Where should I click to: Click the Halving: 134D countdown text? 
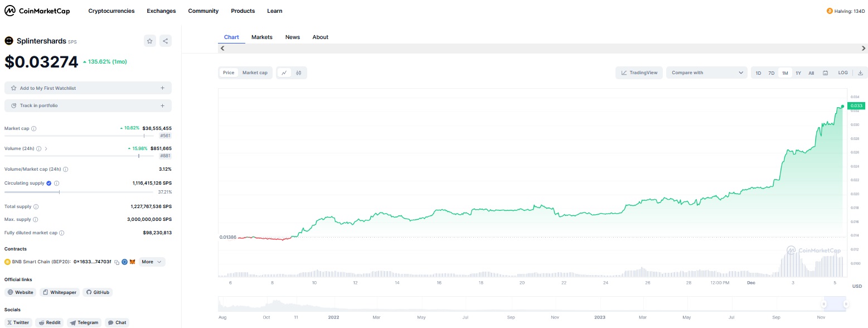tap(850, 11)
